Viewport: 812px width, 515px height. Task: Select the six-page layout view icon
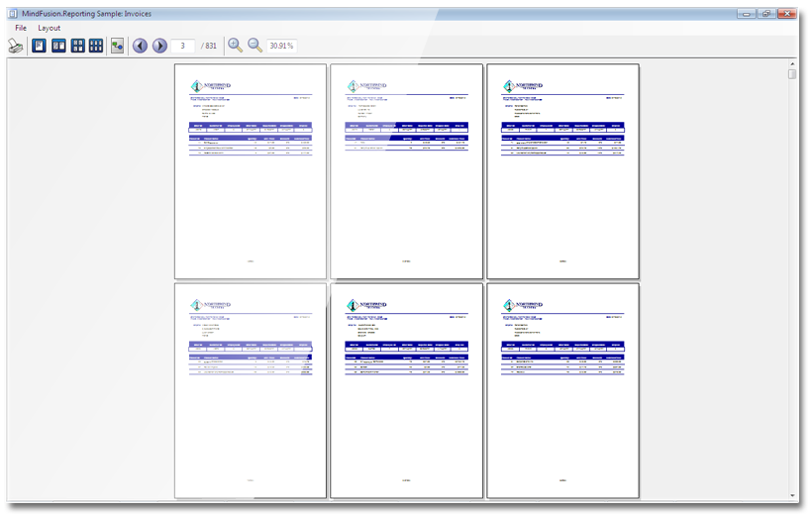96,46
